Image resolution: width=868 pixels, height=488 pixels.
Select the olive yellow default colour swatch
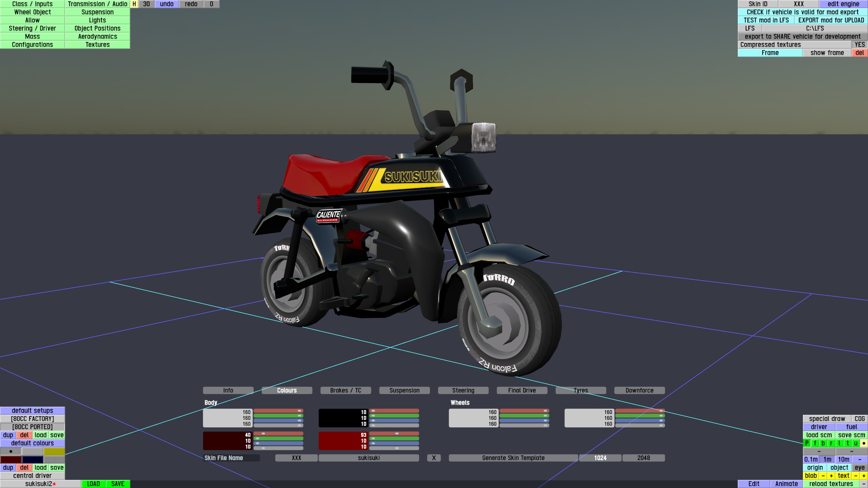click(x=54, y=451)
